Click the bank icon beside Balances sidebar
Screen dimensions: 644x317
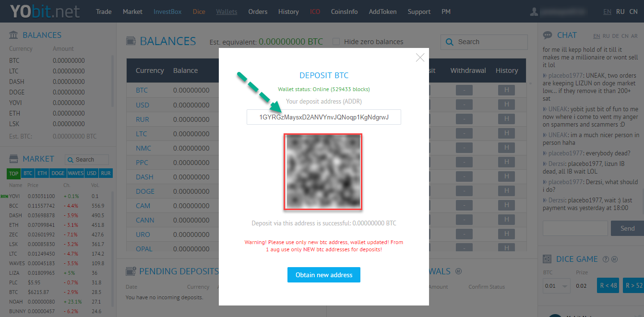[14, 35]
